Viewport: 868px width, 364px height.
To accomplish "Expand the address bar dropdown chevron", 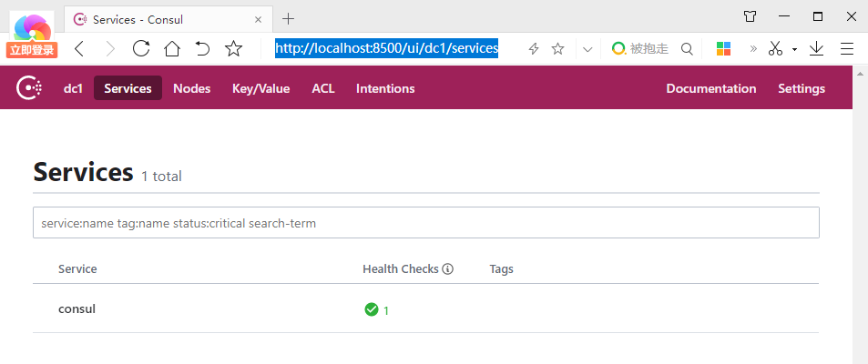I will (x=587, y=49).
